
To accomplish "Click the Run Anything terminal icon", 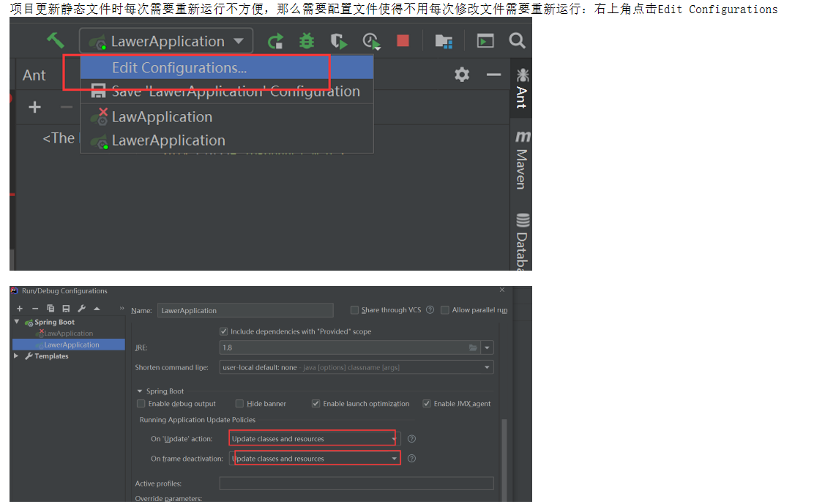I will [x=485, y=41].
